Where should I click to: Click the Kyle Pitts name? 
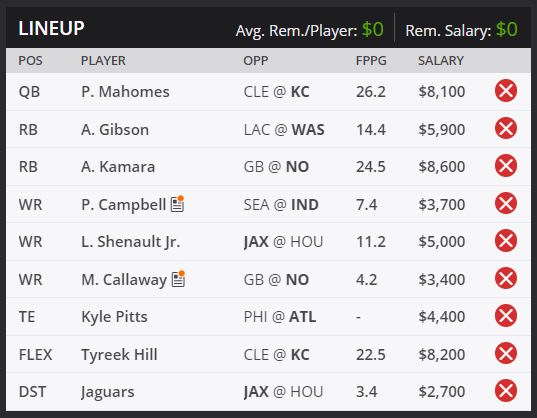point(114,317)
